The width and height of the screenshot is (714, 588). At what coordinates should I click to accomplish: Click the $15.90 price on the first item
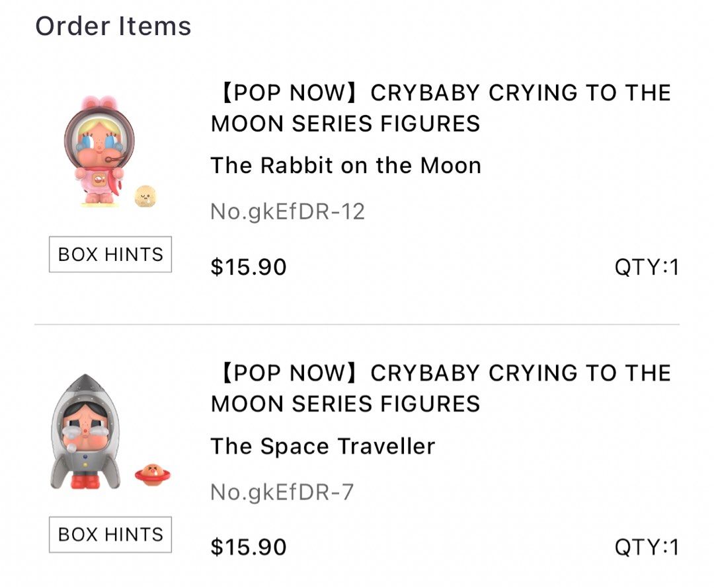[247, 268]
